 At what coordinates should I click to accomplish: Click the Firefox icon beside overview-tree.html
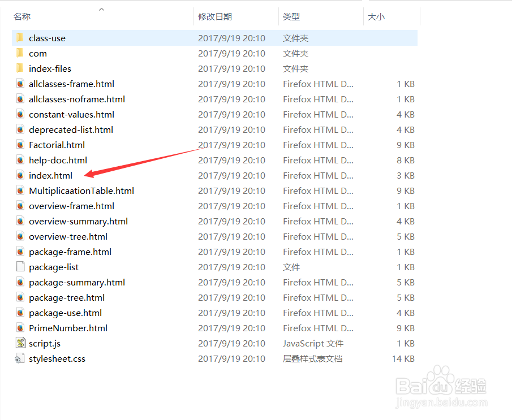pos(20,236)
